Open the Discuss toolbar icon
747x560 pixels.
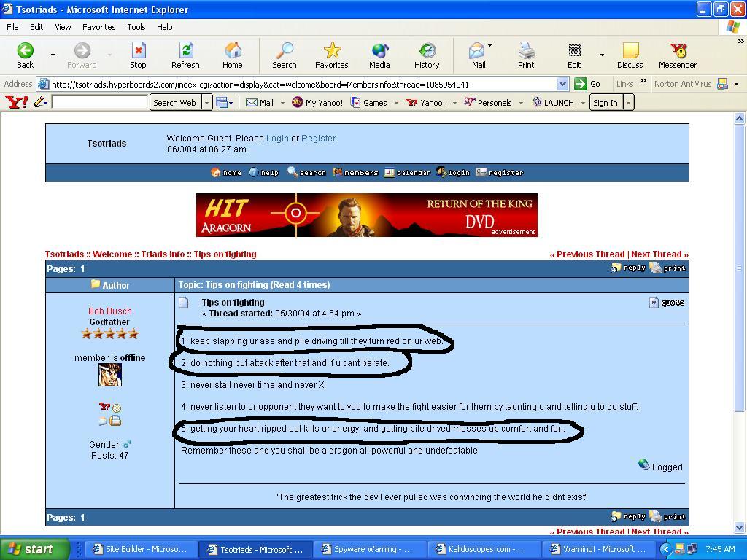click(x=630, y=55)
